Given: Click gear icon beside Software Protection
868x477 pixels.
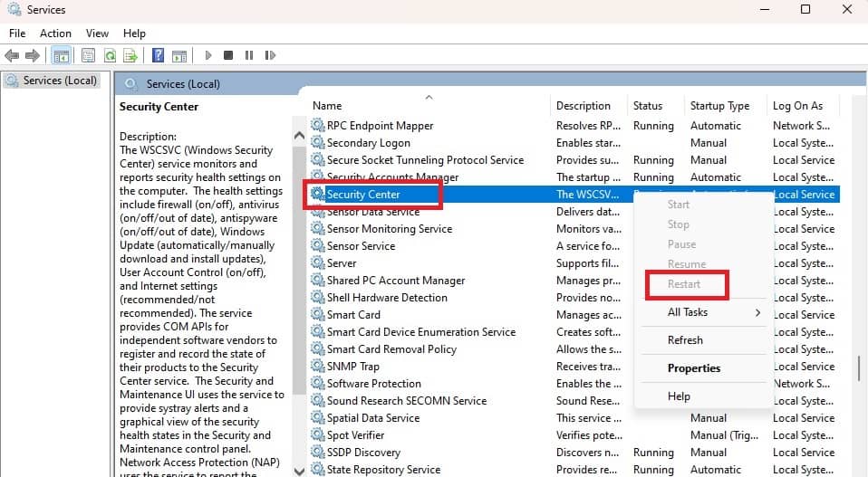Looking at the screenshot, I should pyautogui.click(x=318, y=383).
